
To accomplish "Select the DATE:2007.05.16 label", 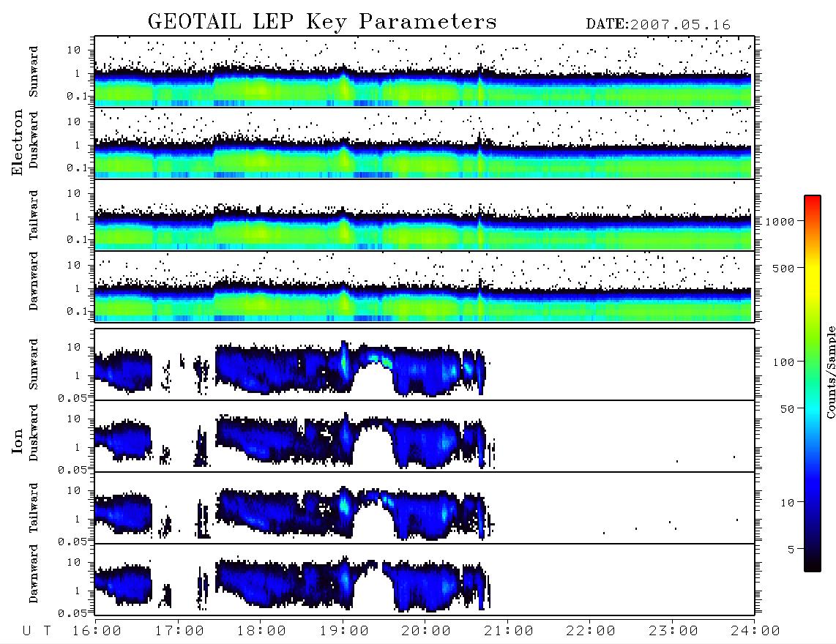I will (658, 25).
